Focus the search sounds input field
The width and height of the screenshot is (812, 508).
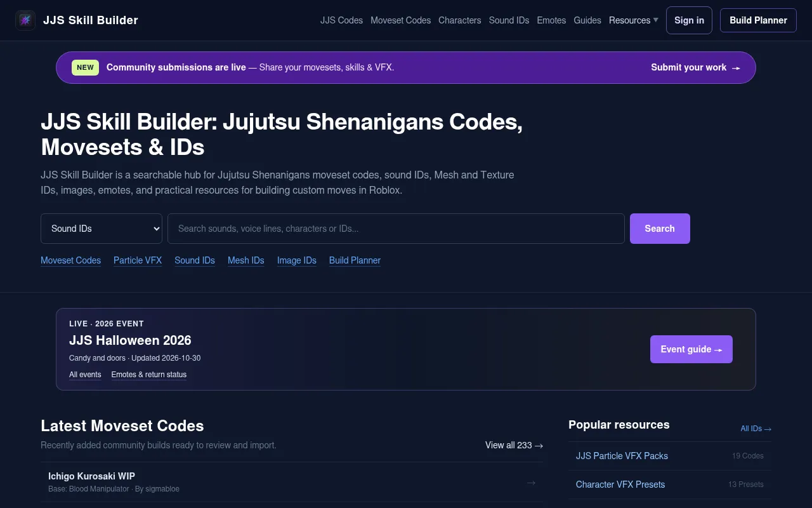396,229
